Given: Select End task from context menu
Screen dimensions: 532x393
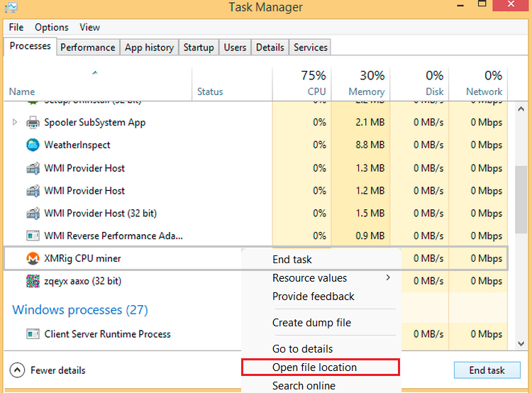Looking at the screenshot, I should click(x=292, y=260).
